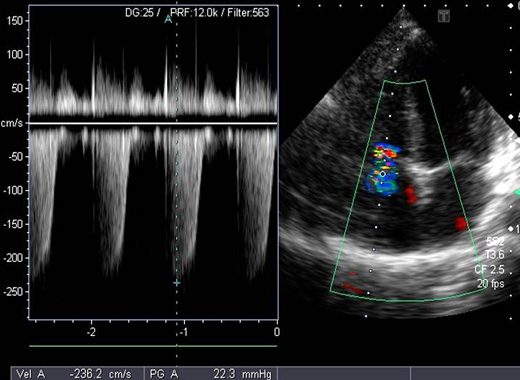The image size is (520, 380).
Task: Click the 20 fps frame rate label
Action: point(490,284)
